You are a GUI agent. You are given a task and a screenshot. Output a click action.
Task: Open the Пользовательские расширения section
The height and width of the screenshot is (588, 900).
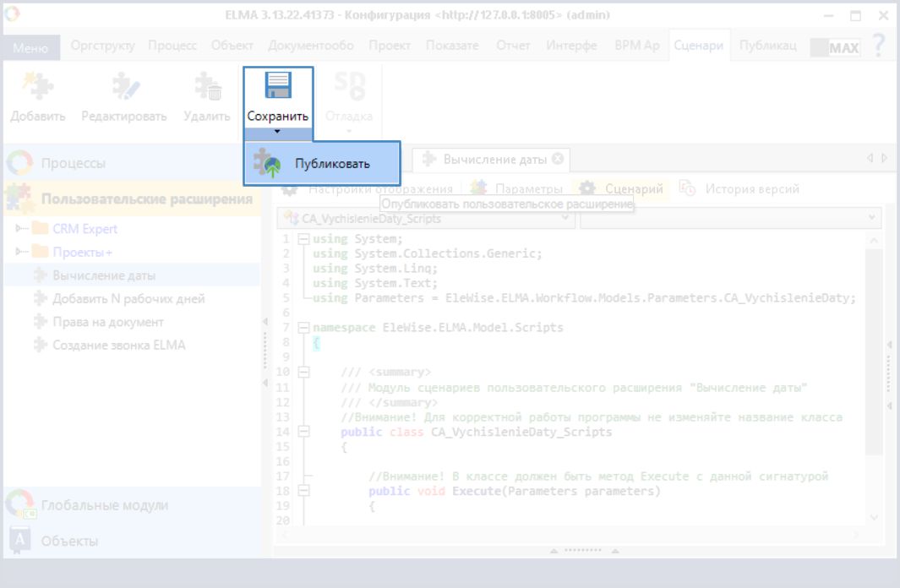coord(132,199)
